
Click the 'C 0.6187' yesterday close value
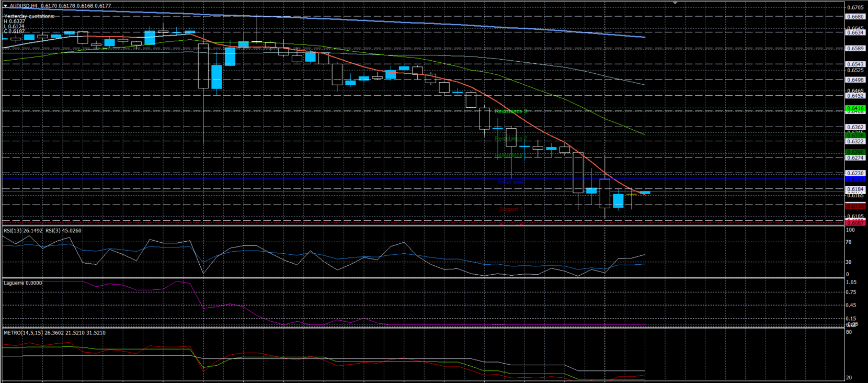click(15, 31)
